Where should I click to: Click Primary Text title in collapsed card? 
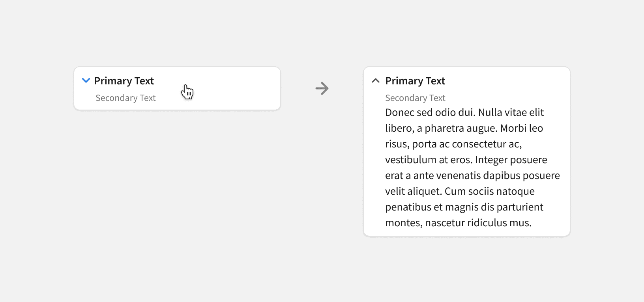pos(124,81)
